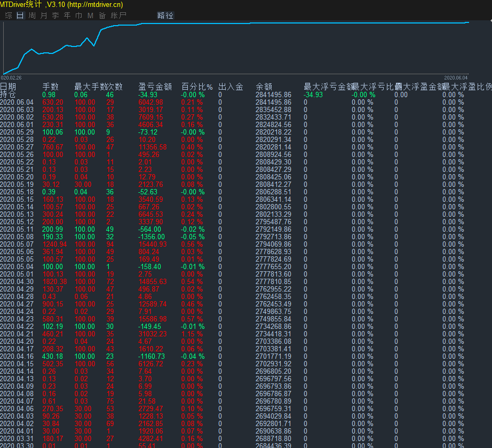Switch to the 账户 account tab
Screen dimensions: 492x448
tap(118, 15)
